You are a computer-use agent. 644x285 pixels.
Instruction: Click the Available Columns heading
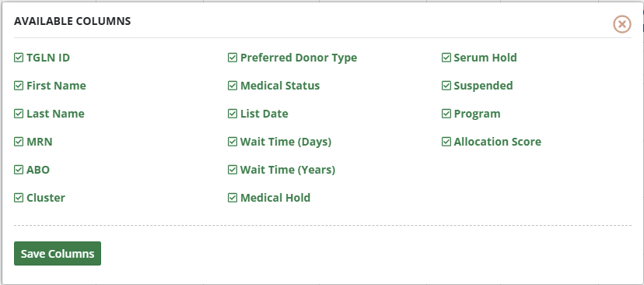tap(72, 21)
